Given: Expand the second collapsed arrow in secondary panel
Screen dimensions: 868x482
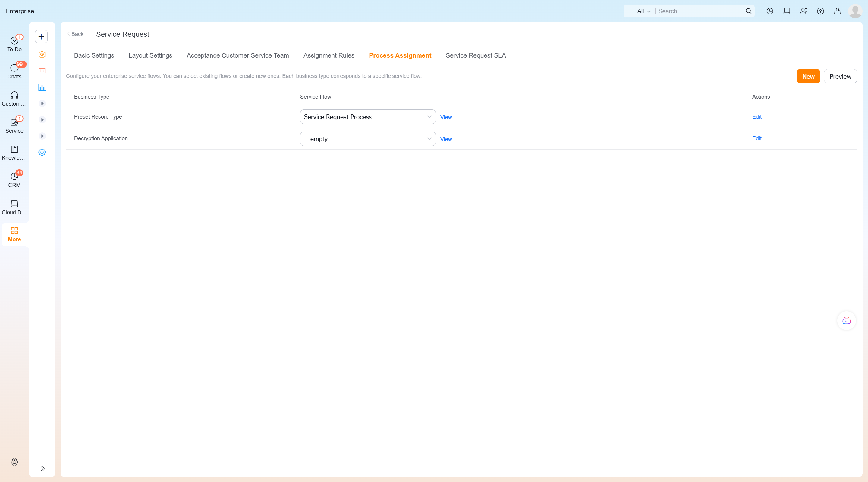Looking at the screenshot, I should coord(42,119).
